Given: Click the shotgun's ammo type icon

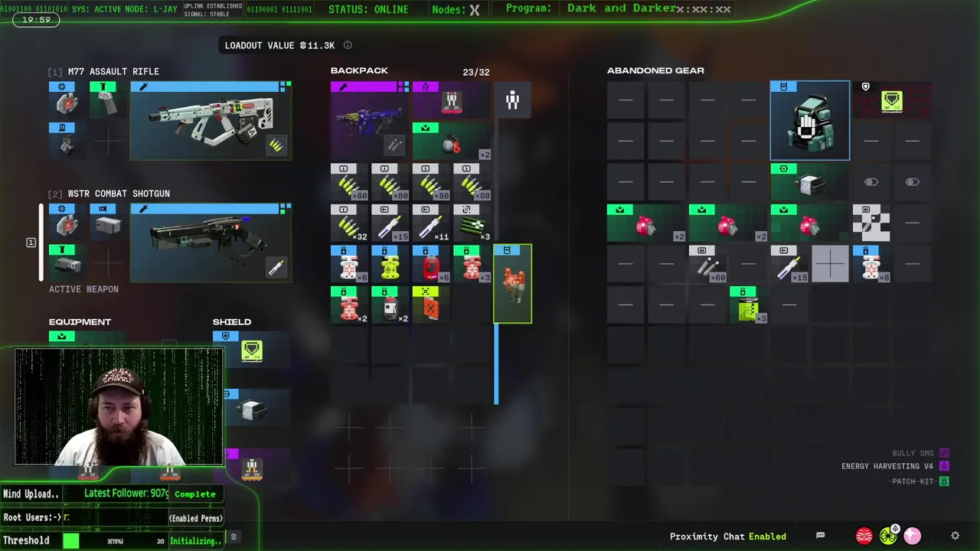Looking at the screenshot, I should pyautogui.click(x=276, y=266).
